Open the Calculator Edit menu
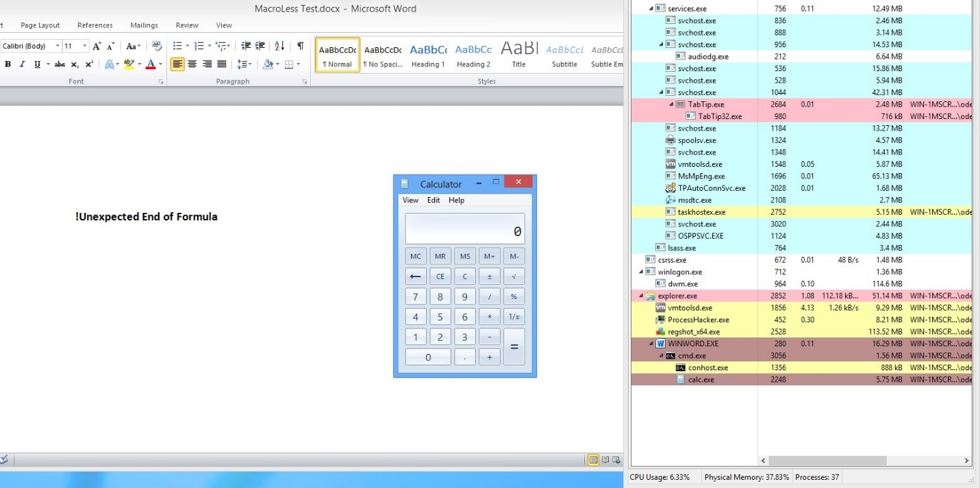 click(x=434, y=201)
